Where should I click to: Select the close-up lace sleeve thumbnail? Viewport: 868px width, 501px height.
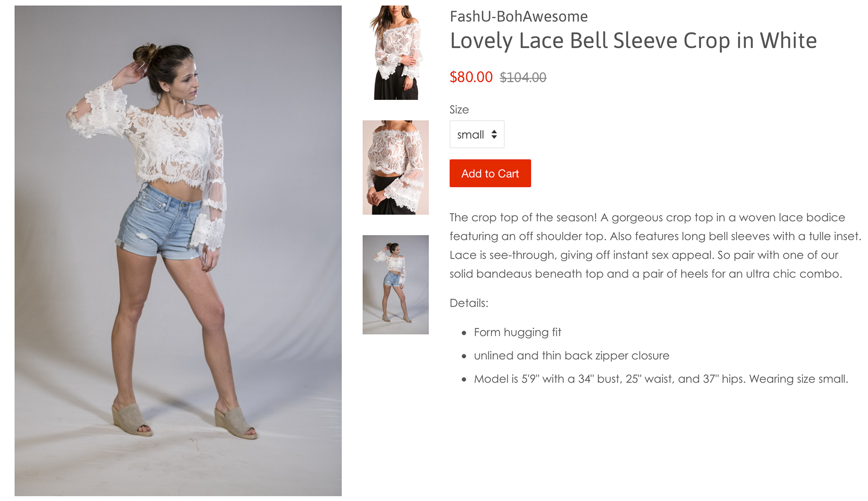pyautogui.click(x=396, y=167)
